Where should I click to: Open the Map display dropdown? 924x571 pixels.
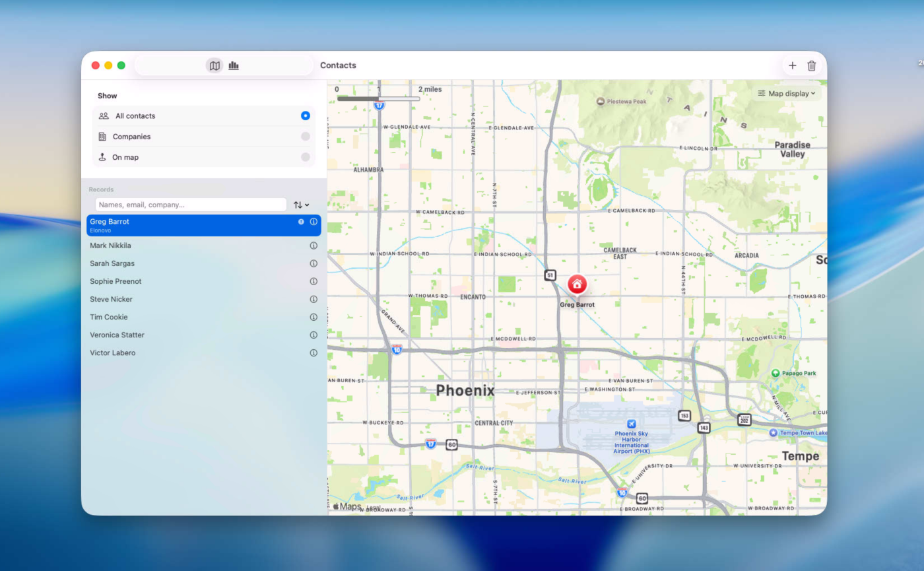pyautogui.click(x=787, y=94)
